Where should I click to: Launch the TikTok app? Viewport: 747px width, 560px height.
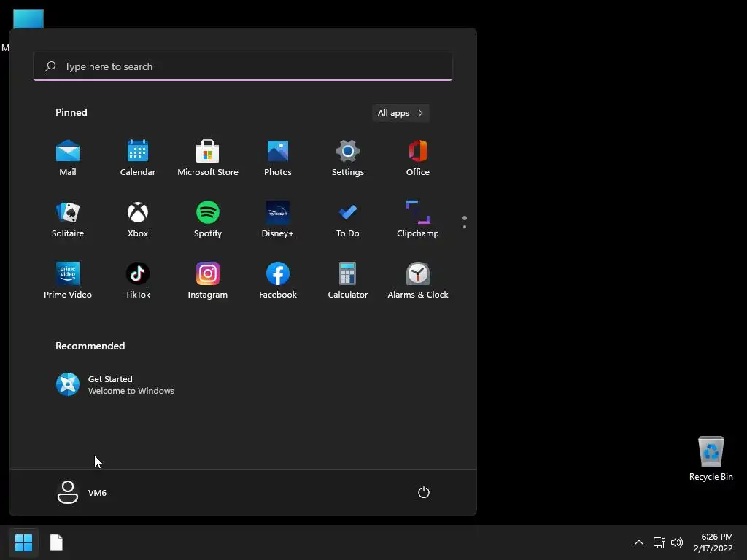[138, 281]
